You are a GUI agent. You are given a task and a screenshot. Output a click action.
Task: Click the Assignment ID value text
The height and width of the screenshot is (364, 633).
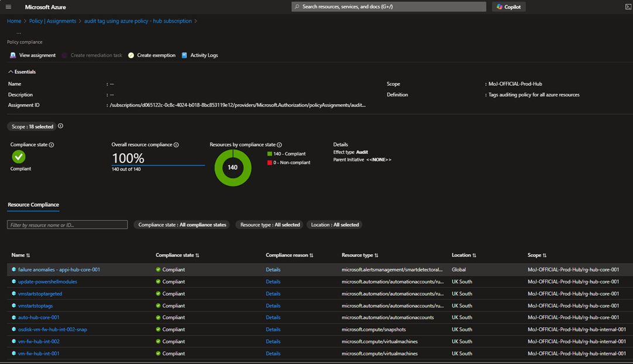[238, 105]
